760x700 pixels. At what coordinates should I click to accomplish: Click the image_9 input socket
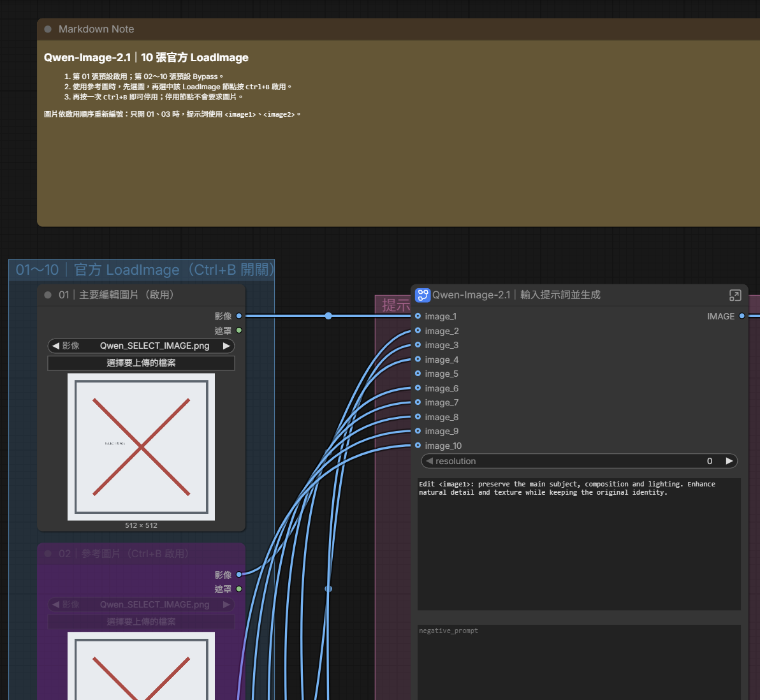(418, 431)
